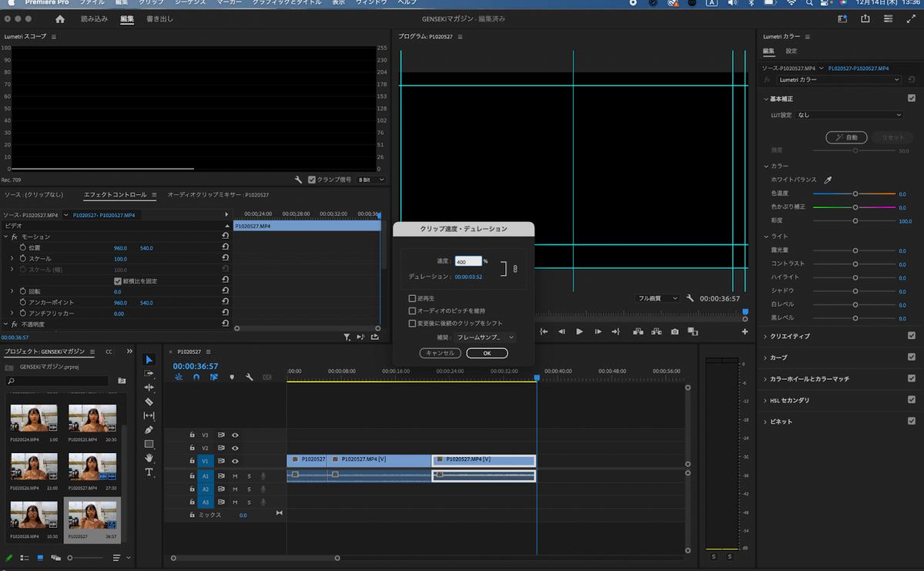Open 補間 frame sampling dropdown
Image resolution: width=924 pixels, height=571 pixels.
click(x=485, y=337)
